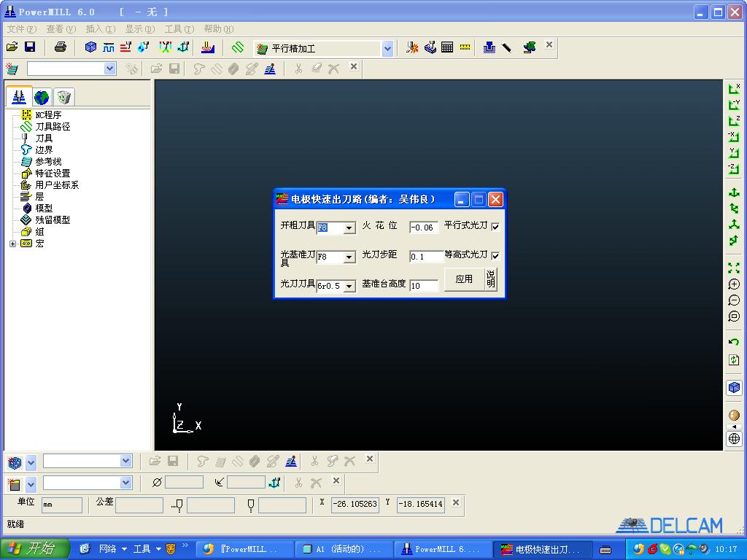747x560 pixels.
Task: Click Resize to fit view icon
Action: coord(734,268)
